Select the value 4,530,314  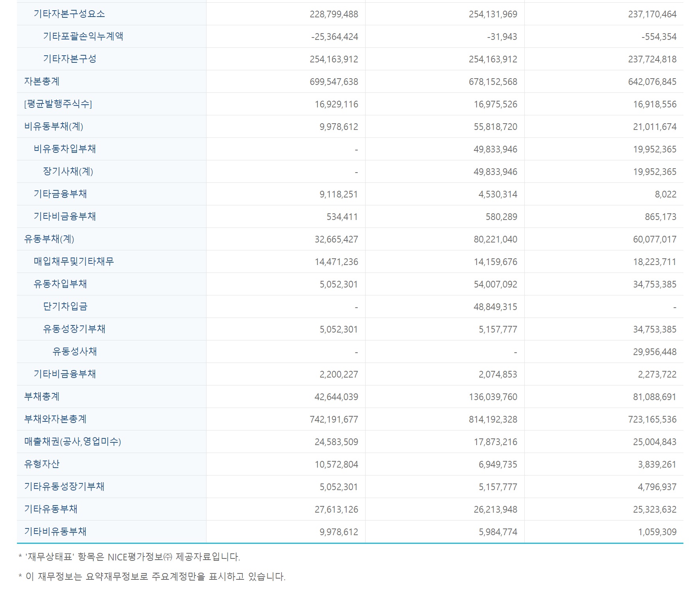[x=498, y=194]
